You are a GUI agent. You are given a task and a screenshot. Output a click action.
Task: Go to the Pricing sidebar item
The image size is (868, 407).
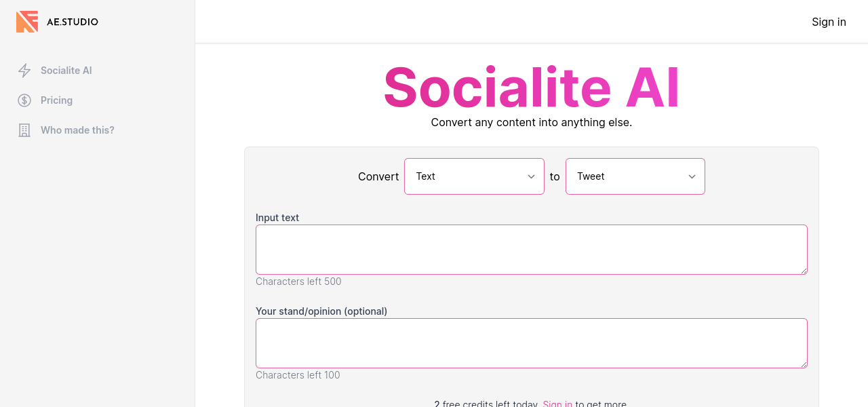tap(56, 100)
